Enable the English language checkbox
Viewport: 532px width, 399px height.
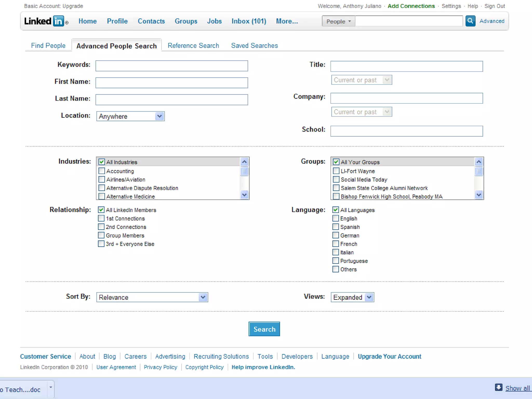pyautogui.click(x=336, y=218)
